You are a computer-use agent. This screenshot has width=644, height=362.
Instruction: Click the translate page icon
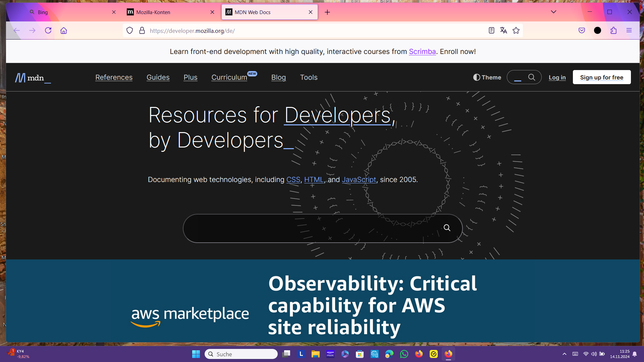click(x=503, y=31)
